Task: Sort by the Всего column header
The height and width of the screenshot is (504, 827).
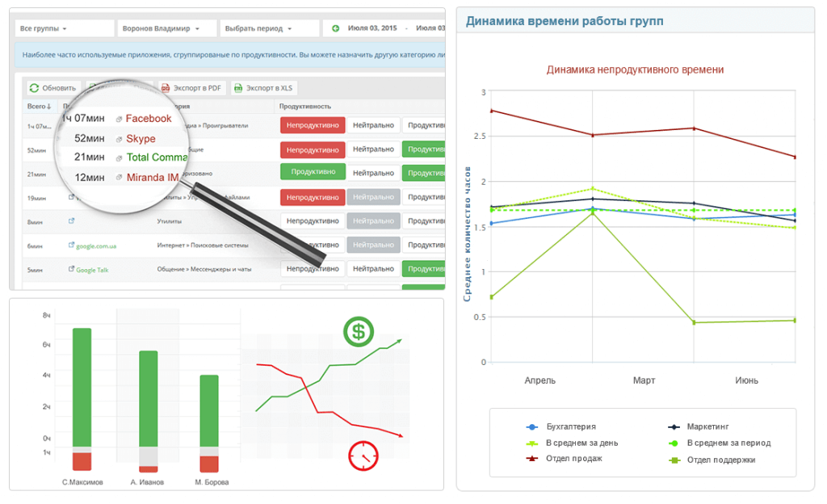Action: pos(38,106)
